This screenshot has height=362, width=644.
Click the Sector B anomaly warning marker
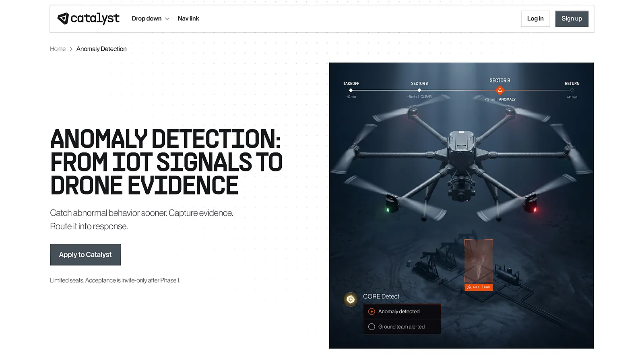coord(500,90)
